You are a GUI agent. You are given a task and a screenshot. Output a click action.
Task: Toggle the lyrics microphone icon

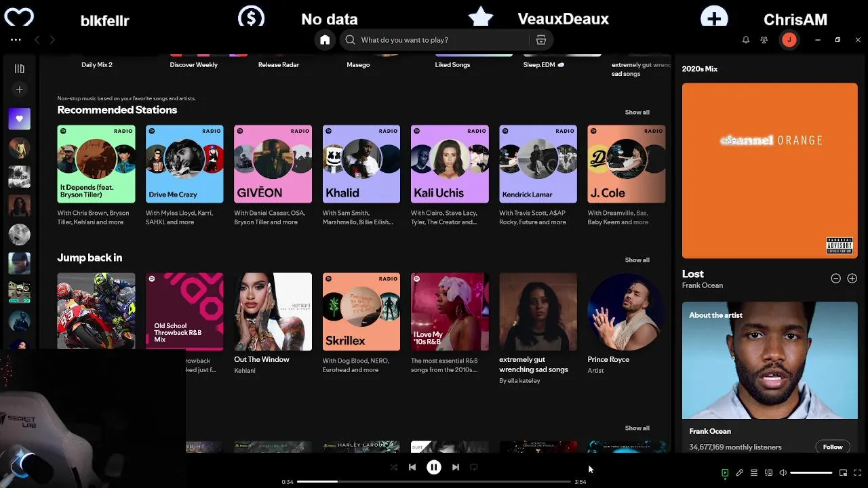coord(740,473)
